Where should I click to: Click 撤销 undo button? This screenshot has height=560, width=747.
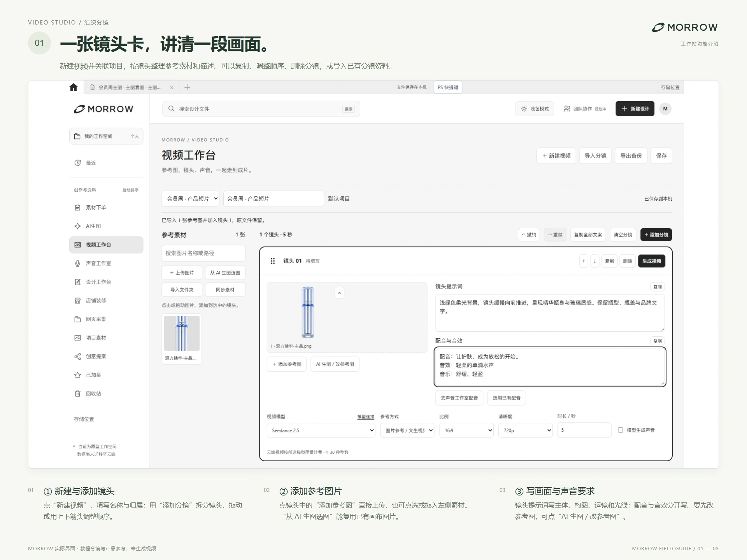tap(529, 235)
